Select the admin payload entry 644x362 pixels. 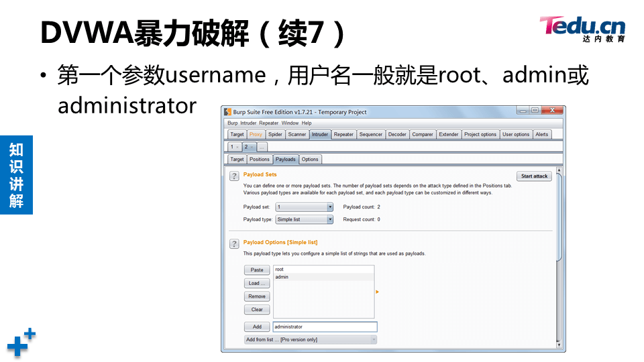click(323, 277)
